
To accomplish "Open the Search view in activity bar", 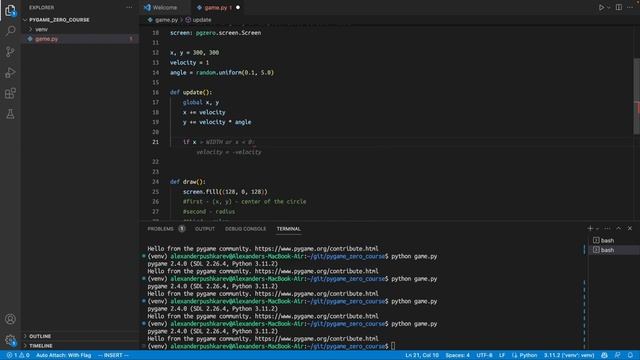I will coord(10,31).
